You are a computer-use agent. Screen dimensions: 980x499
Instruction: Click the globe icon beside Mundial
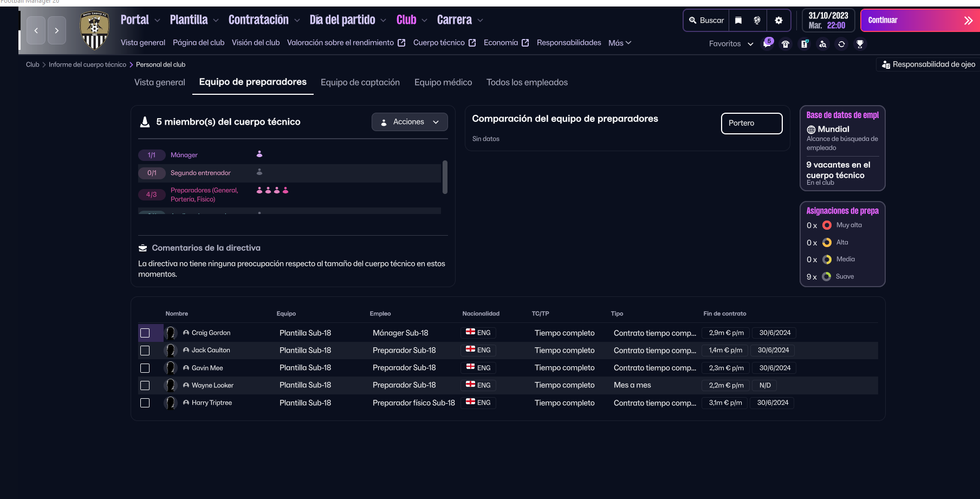point(811,129)
